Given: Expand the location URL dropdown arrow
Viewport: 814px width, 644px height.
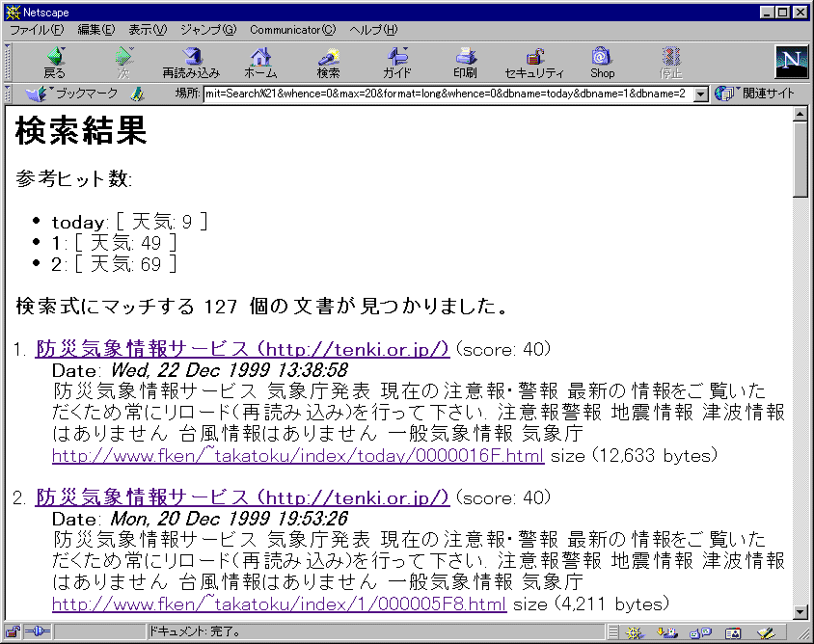Looking at the screenshot, I should click(x=701, y=94).
